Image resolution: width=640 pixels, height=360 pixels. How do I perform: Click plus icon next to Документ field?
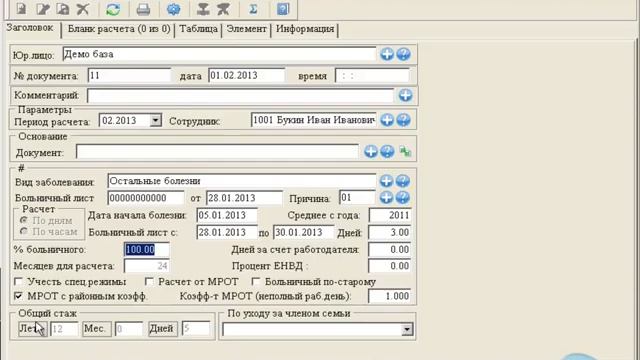coord(371,151)
